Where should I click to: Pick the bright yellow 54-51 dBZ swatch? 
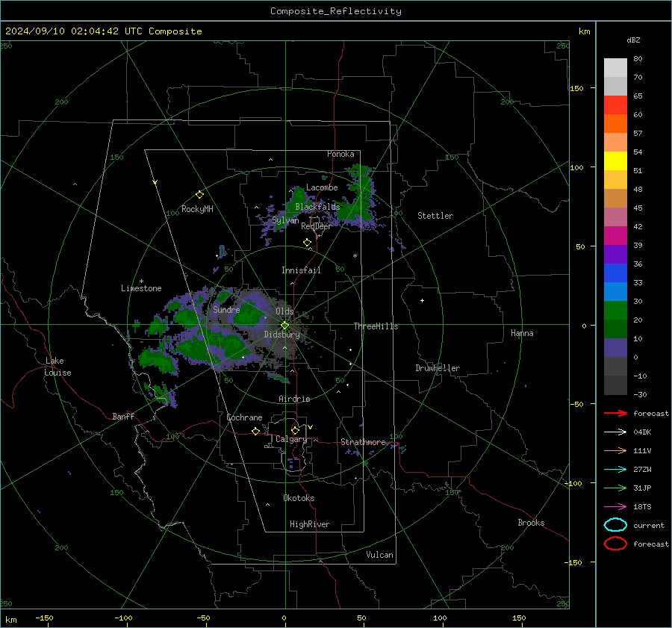(615, 161)
